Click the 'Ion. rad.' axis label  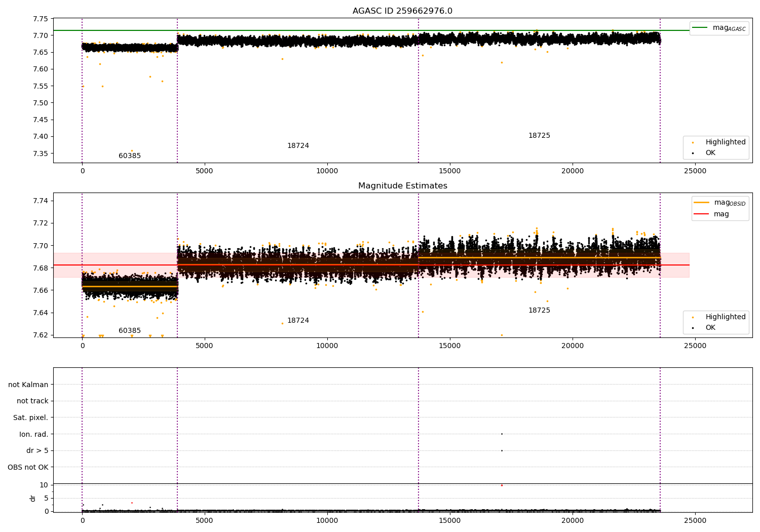(x=34, y=435)
